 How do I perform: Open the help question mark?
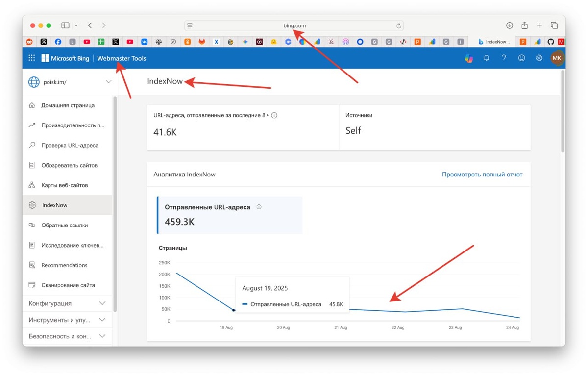(x=504, y=58)
